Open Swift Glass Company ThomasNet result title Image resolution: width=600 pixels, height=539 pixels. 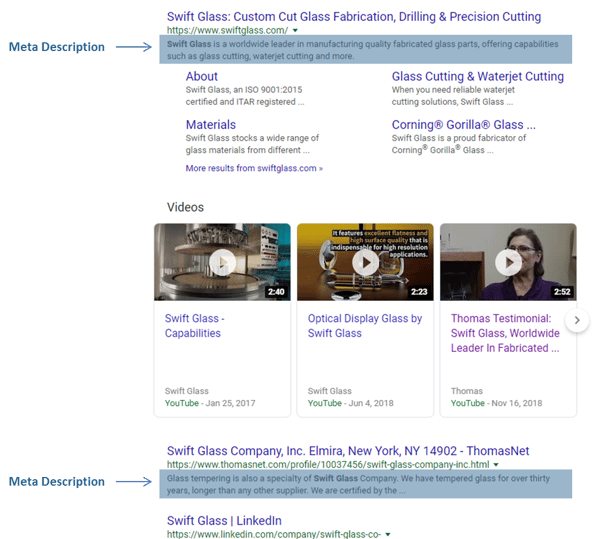point(348,451)
